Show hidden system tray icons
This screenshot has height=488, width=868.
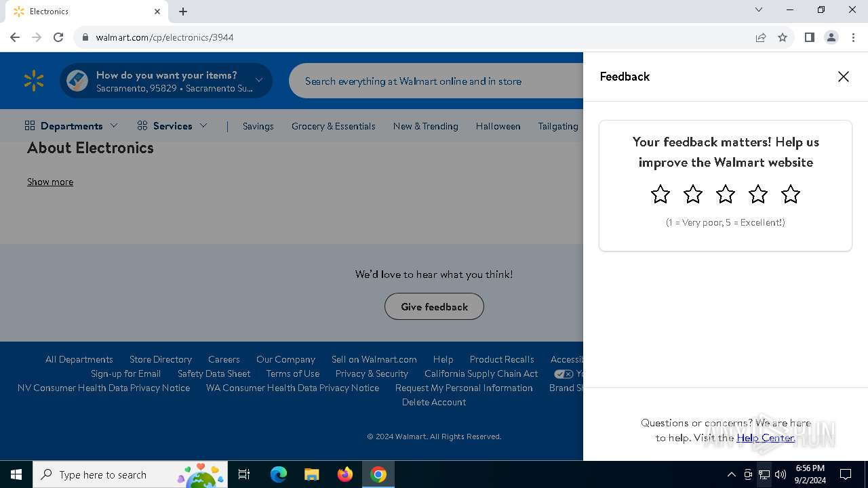coord(731,474)
